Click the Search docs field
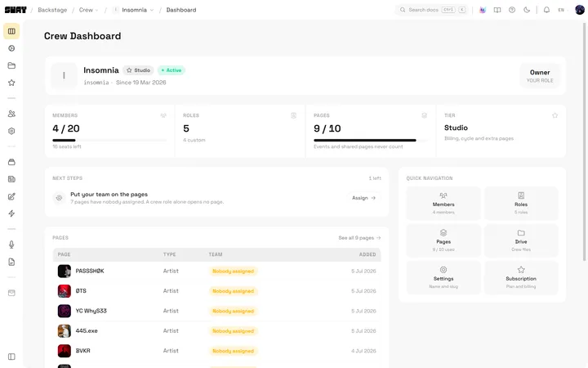This screenshot has height=368, width=588. point(432,10)
